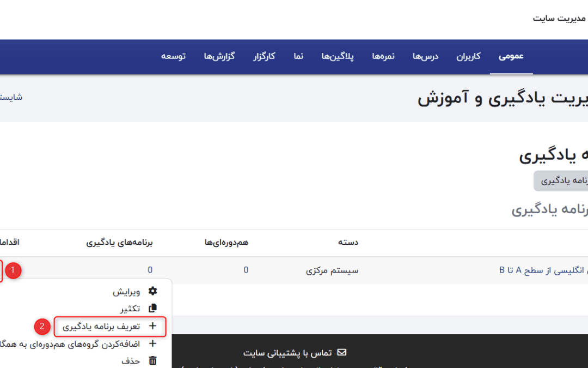Click the gear icon beside ویرایش
Screen dimensions: 588x368
tap(152, 291)
